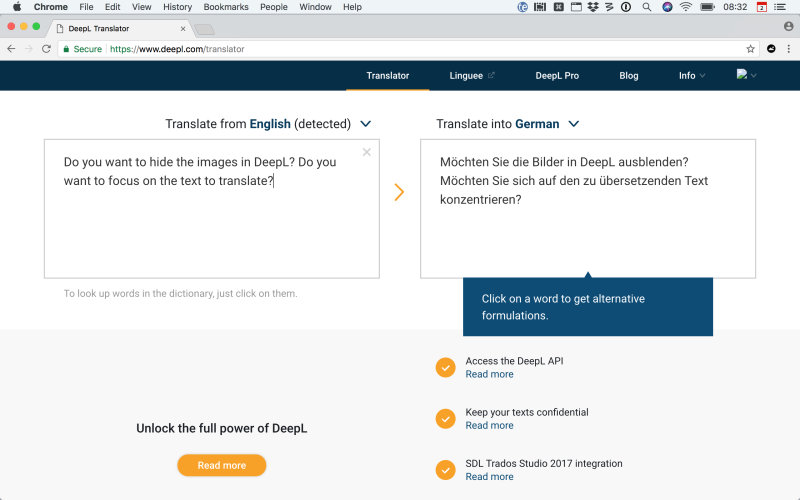Open the Chrome menu in the menu bar
The image size is (800, 500).
[x=51, y=7]
